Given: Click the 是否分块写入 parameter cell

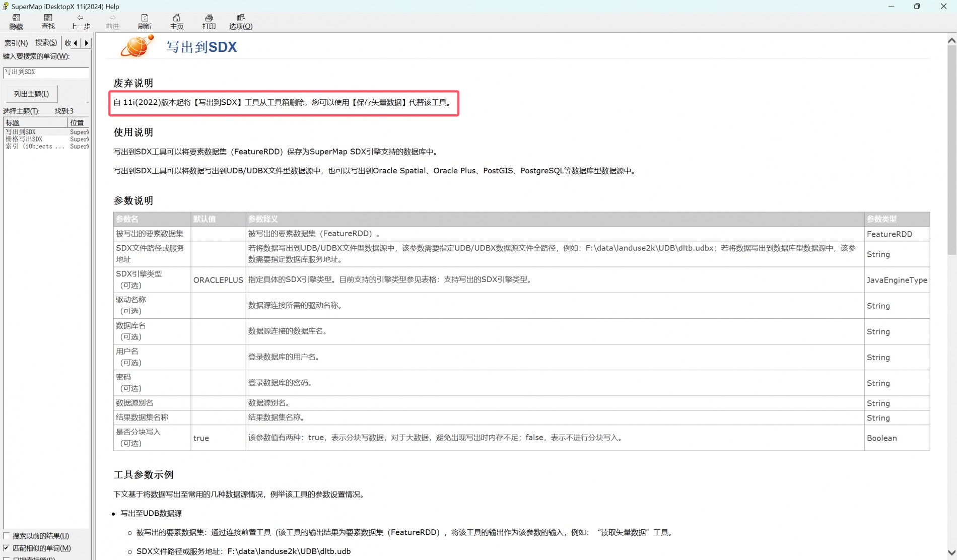Looking at the screenshot, I should coord(152,438).
